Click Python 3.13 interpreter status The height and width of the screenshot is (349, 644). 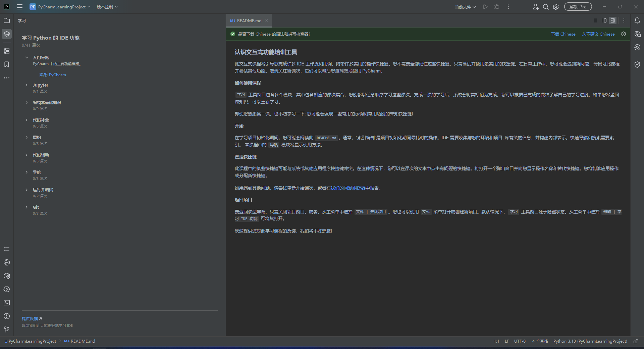(x=590, y=341)
